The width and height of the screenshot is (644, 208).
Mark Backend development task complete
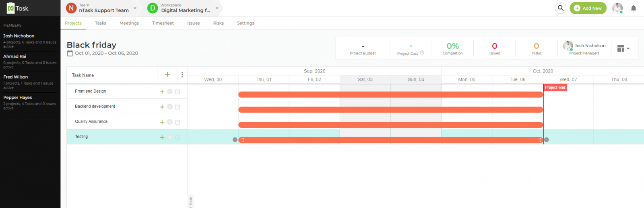170,107
